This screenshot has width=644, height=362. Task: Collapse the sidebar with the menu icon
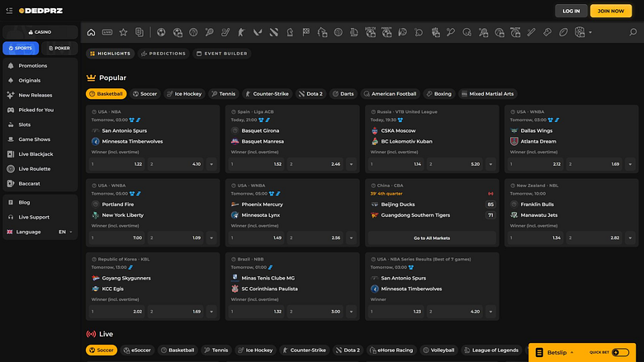(9, 11)
